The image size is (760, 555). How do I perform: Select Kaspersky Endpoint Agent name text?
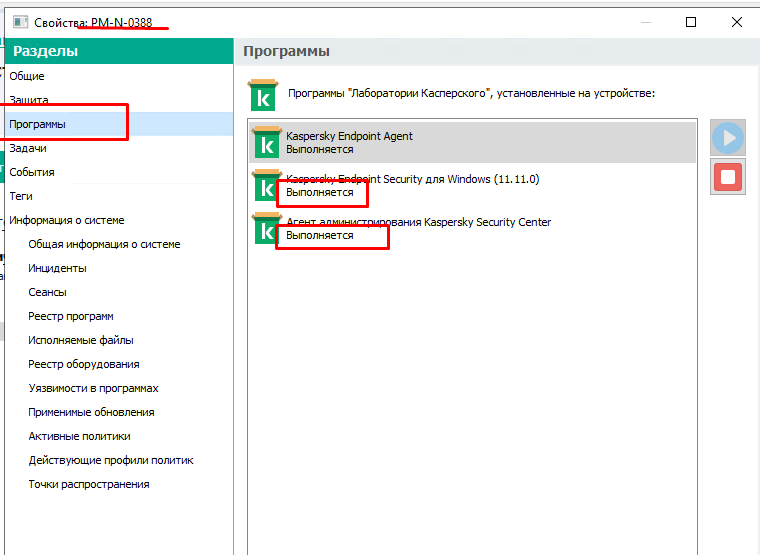[349, 136]
